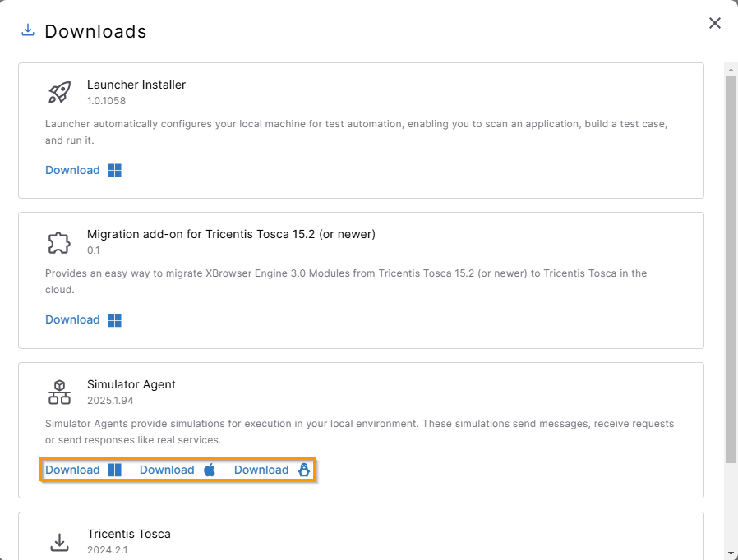Click Windows icon beside Launcher Installer download
738x560 pixels.
[x=115, y=170]
